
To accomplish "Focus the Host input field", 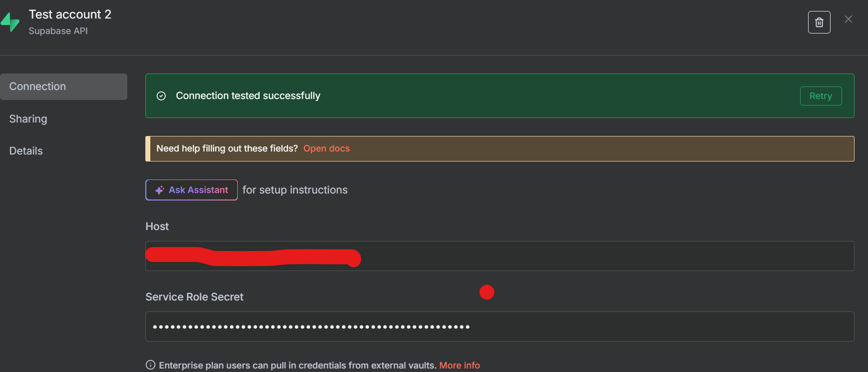I will coord(549,256).
